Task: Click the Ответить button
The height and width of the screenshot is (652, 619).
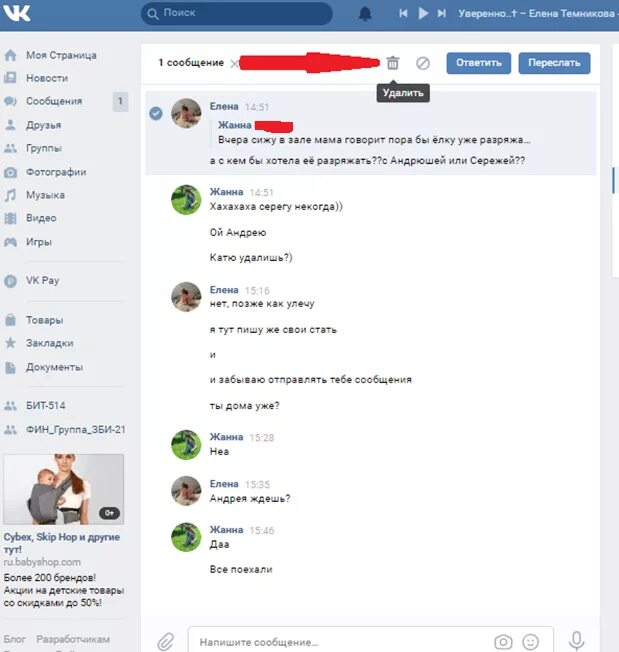Action: coord(478,63)
